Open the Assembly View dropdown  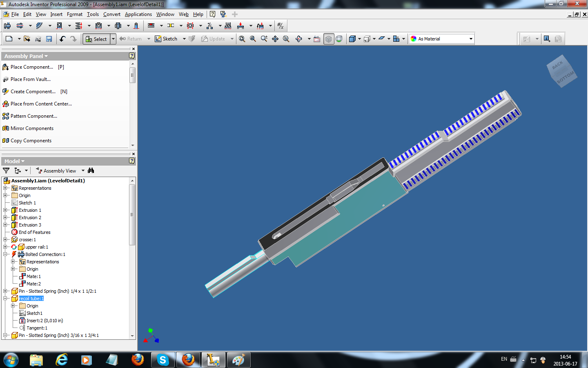pos(83,171)
